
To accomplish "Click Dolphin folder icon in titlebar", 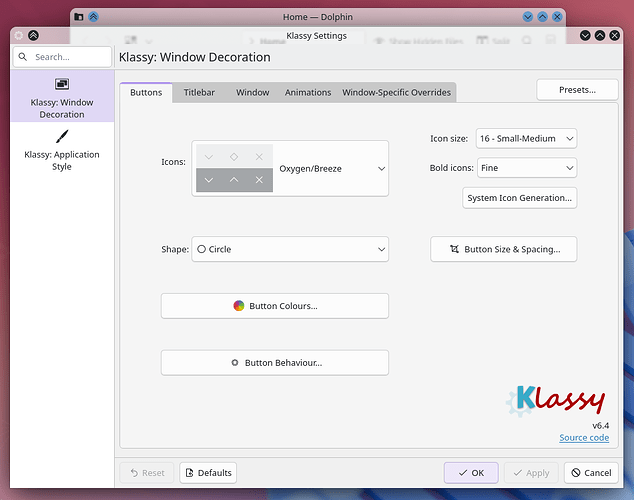I will pos(79,17).
